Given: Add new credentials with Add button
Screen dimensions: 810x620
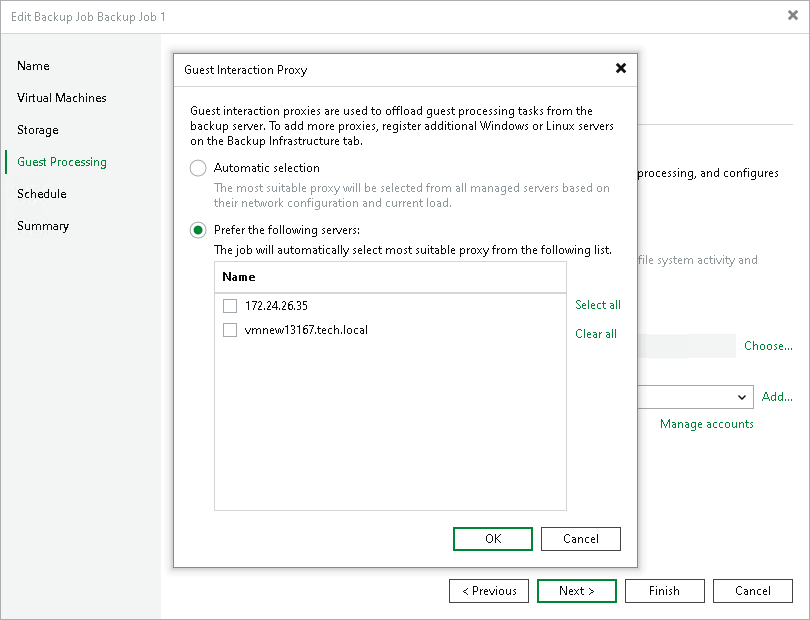Looking at the screenshot, I should coord(777,396).
